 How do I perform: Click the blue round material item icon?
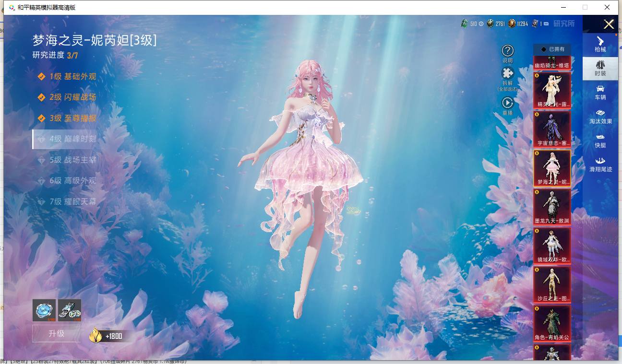point(44,310)
